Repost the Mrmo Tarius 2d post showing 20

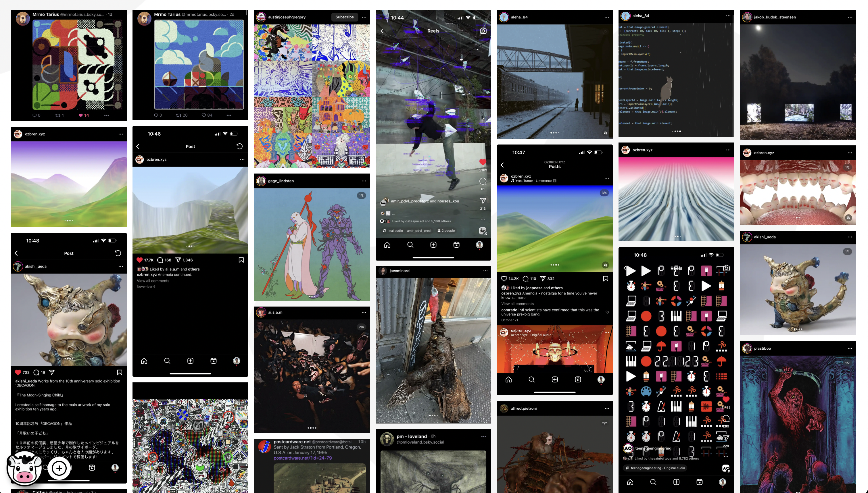tap(178, 115)
